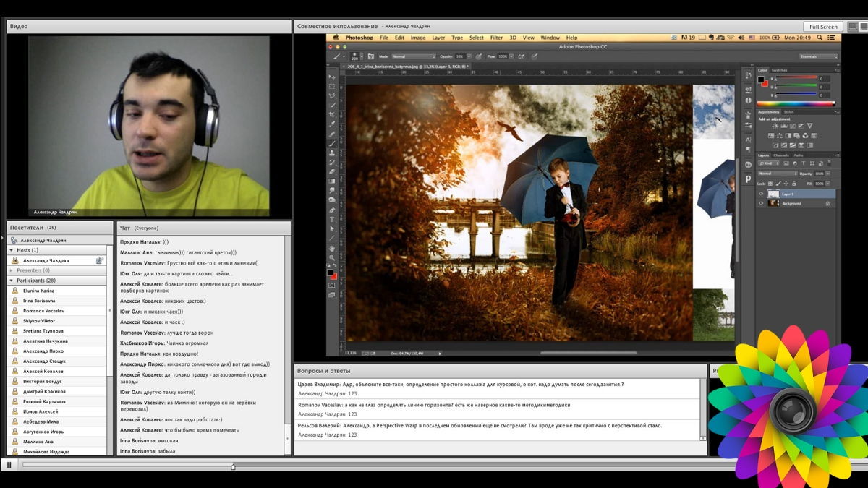The image size is (868, 488).
Task: Open the Essentials workspace dropdown
Action: pos(818,56)
